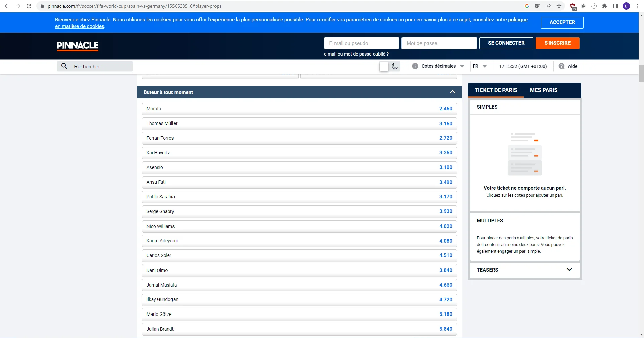Image resolution: width=644 pixels, height=338 pixels.
Task: Expand the TEASERS section
Action: pos(569,270)
